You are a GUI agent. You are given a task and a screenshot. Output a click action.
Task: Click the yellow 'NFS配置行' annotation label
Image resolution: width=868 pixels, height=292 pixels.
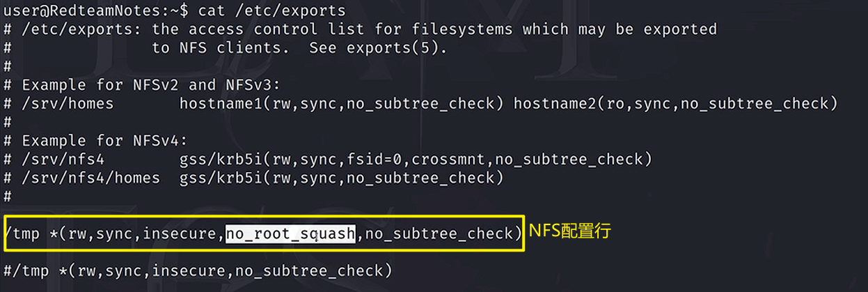coord(569,232)
